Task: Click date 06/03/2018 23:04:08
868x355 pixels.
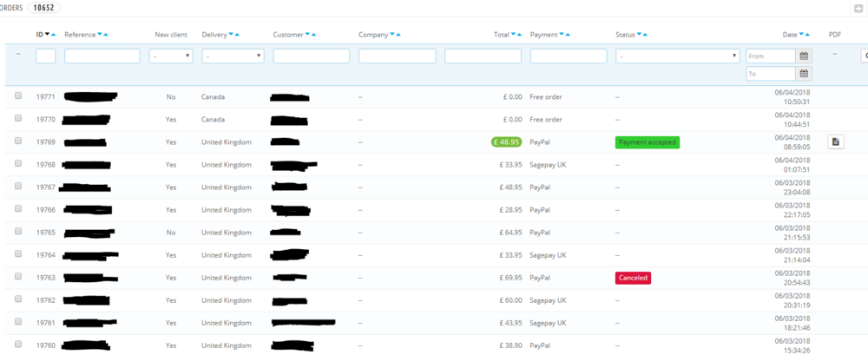Action: (x=792, y=187)
